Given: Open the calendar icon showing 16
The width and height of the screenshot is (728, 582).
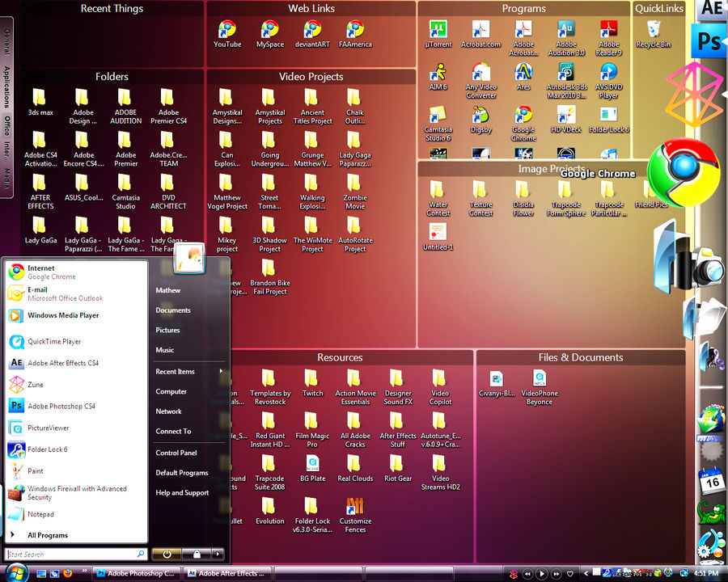Looking at the screenshot, I should click(x=710, y=481).
